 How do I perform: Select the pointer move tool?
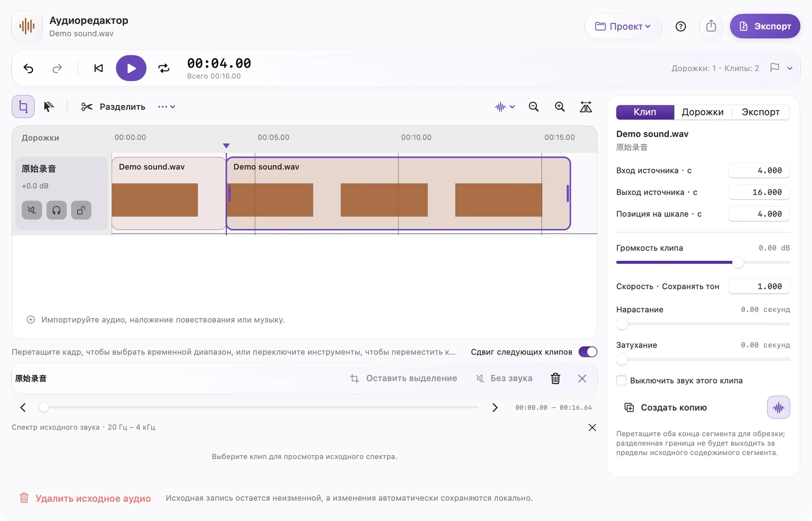pos(49,107)
